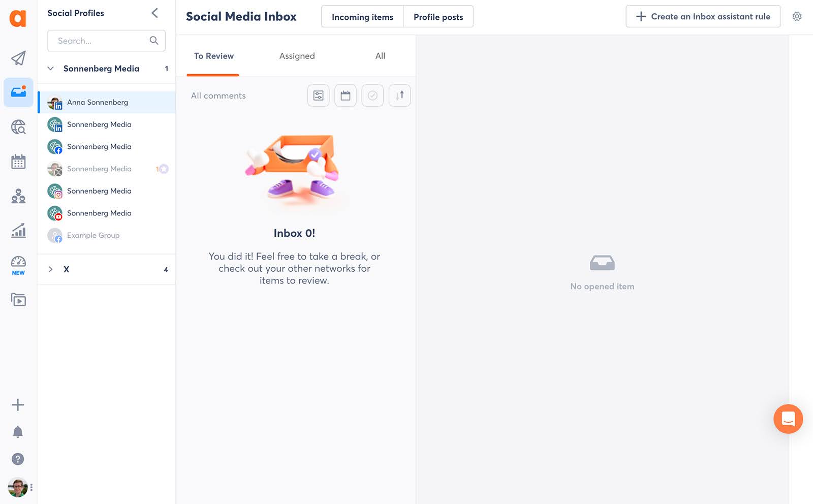Viewport: 813px width, 504px height.
Task: Select the date filter calendar icon
Action: (x=345, y=95)
